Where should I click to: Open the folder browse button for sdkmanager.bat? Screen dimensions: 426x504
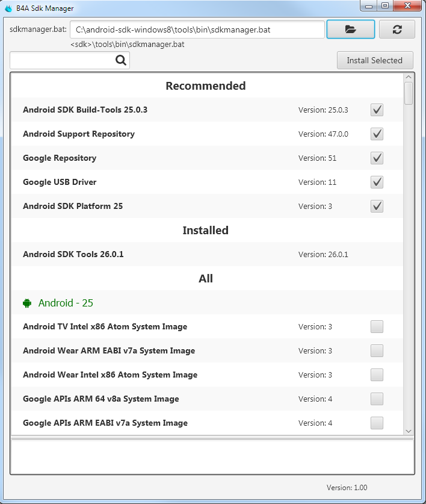pos(351,30)
